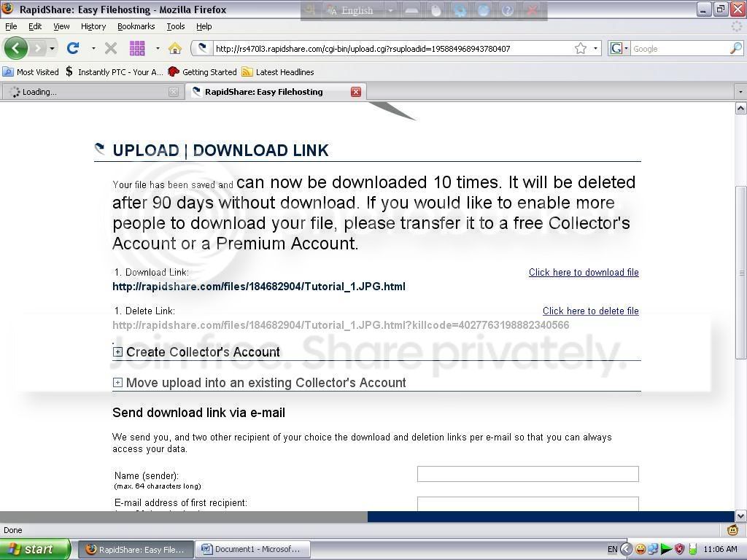Open the address bar history dropdown
The width and height of the screenshot is (747, 560).
point(595,48)
